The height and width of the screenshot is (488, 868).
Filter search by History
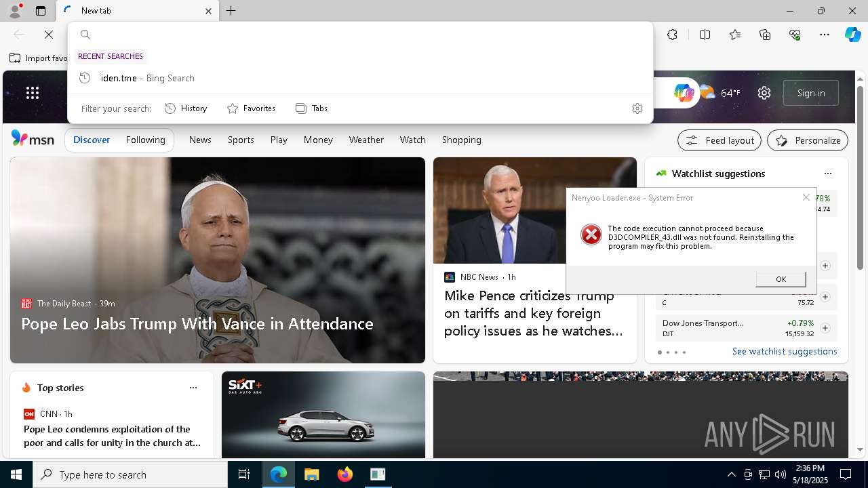pos(186,108)
